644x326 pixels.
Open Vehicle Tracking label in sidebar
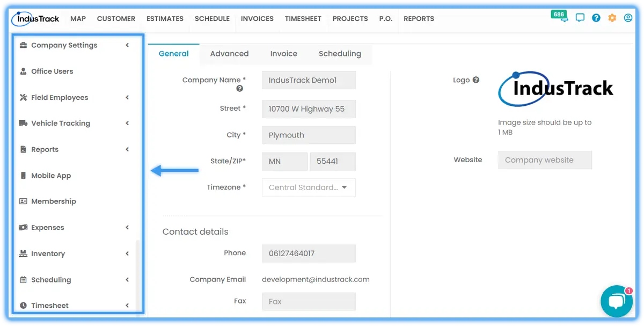coord(61,123)
